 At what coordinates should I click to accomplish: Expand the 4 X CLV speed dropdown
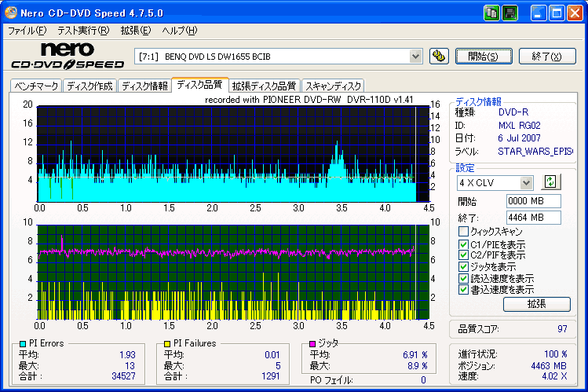tap(526, 183)
